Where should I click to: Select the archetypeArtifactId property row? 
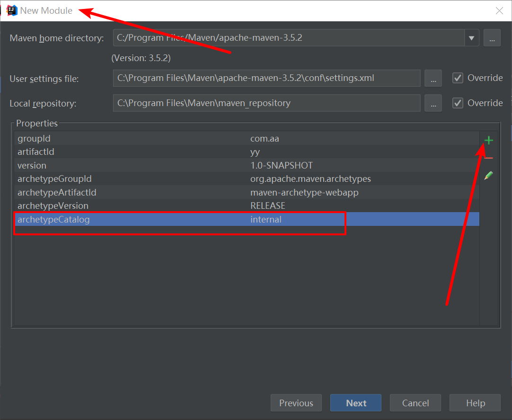point(247,193)
